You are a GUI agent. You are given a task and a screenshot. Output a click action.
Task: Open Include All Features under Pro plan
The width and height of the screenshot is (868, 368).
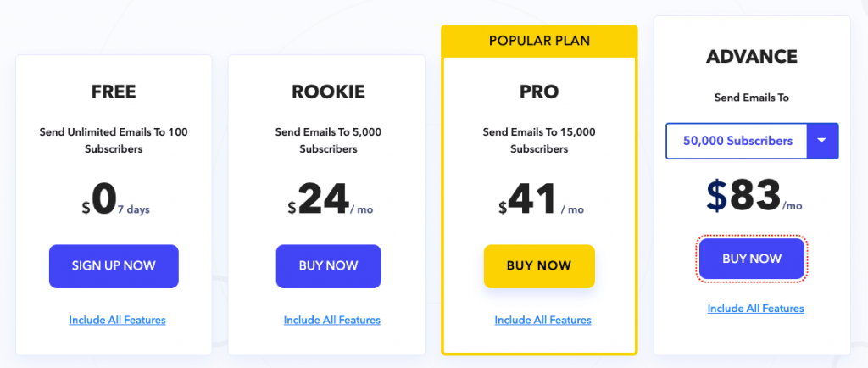(x=543, y=320)
